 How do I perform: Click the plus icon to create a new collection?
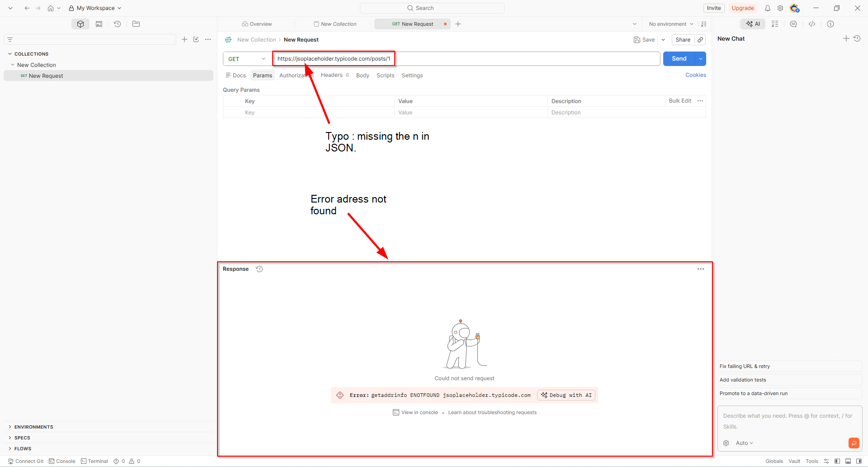pos(184,39)
